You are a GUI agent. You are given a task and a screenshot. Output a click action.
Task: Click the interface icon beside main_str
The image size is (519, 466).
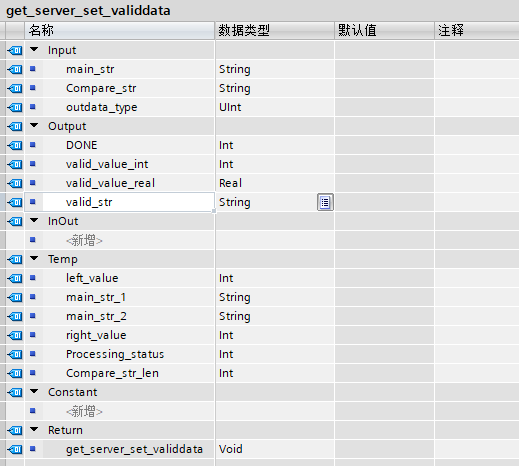[x=15, y=69]
